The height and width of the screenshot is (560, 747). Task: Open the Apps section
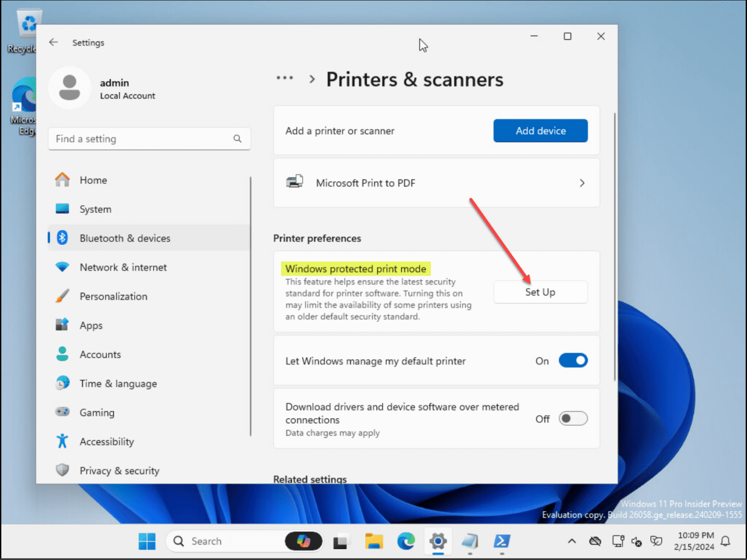click(90, 325)
